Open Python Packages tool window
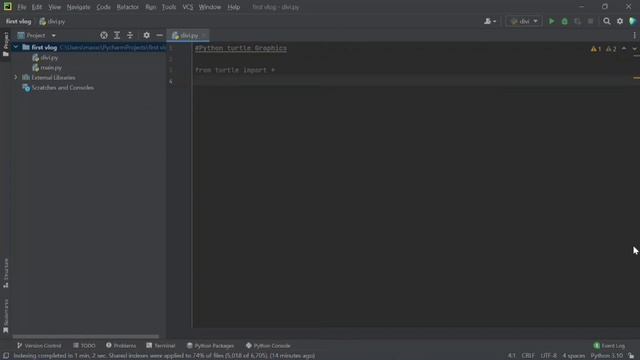 [210, 345]
